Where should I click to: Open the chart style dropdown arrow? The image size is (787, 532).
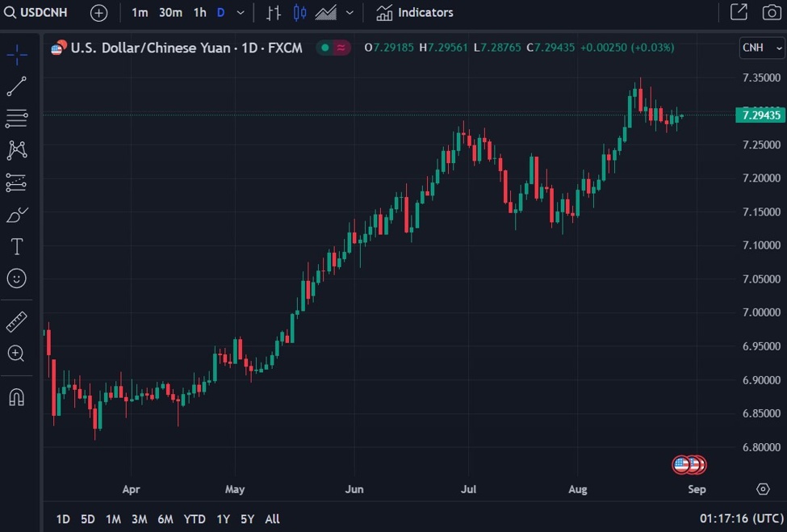[349, 13]
